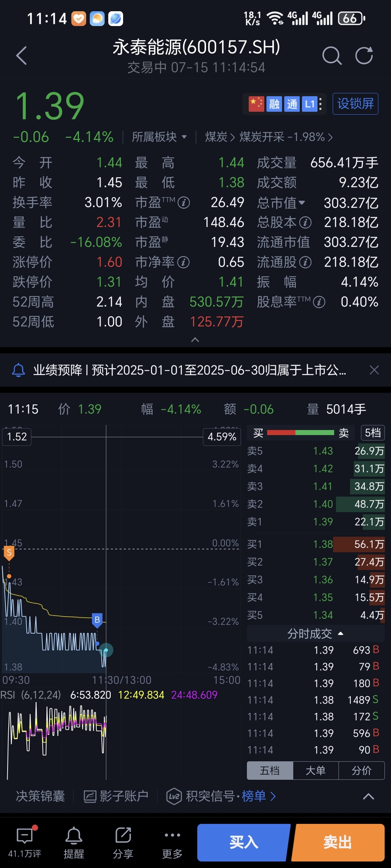Refresh the quote data
Viewport: 391px width, 868px height.
[x=364, y=56]
